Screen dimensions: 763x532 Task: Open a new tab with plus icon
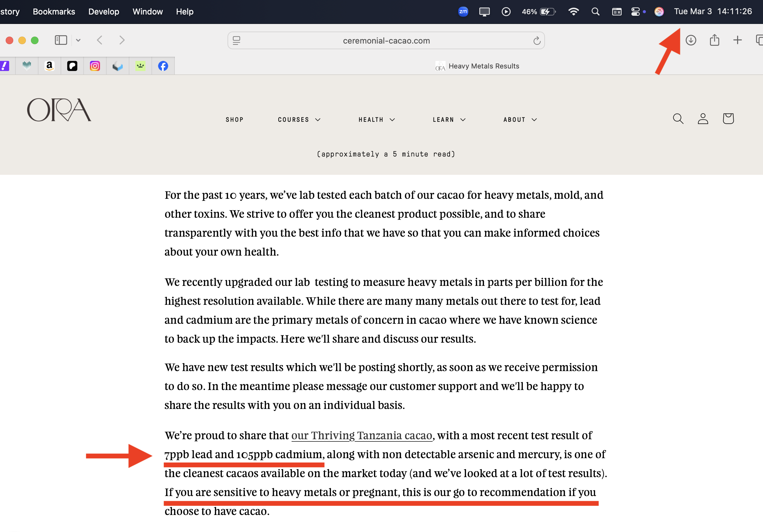point(737,40)
